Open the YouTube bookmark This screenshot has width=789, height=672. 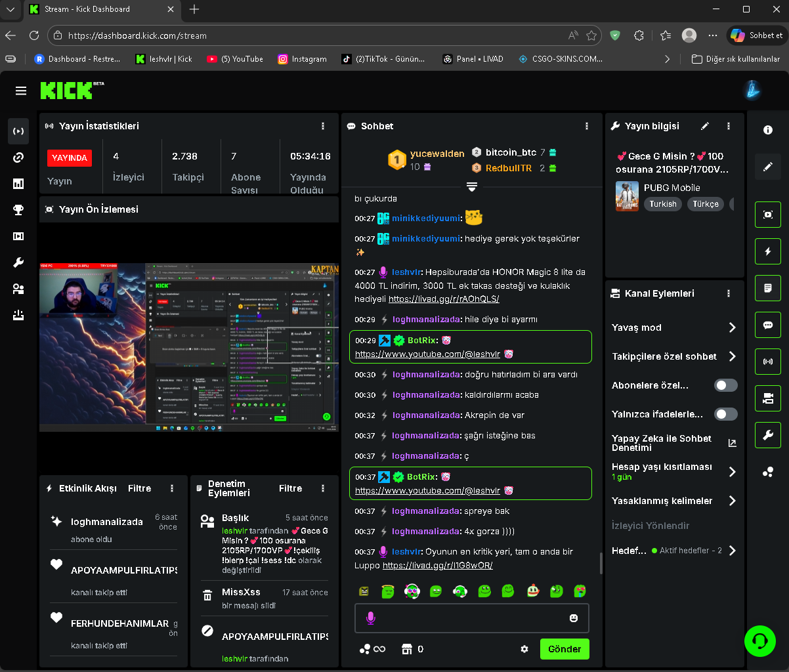pos(235,59)
